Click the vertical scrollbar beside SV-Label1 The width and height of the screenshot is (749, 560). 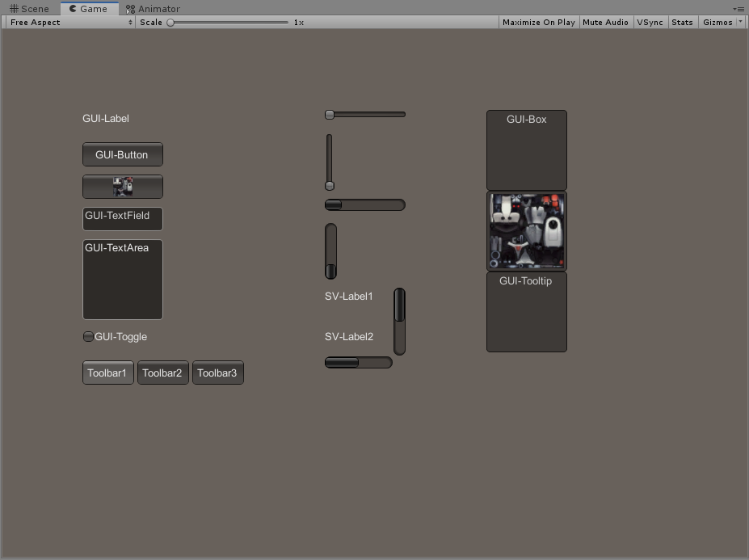[398, 303]
